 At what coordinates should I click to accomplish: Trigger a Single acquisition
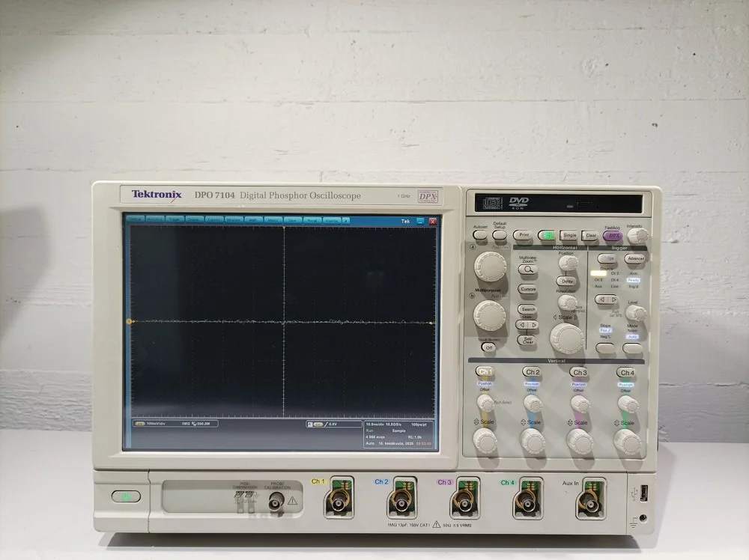[569, 235]
